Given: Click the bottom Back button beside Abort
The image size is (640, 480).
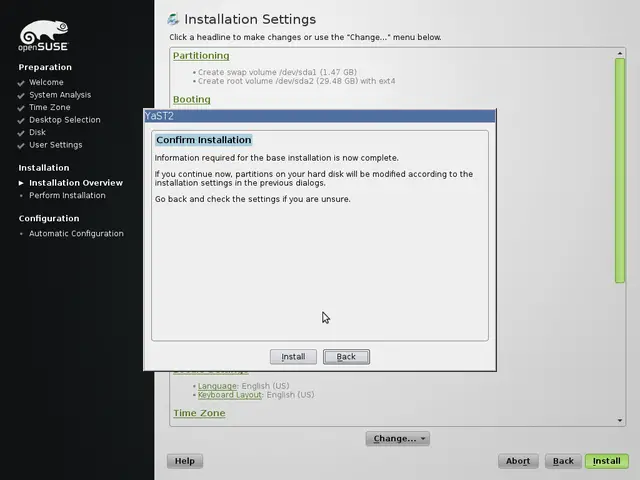Looking at the screenshot, I should pyautogui.click(x=563, y=461).
